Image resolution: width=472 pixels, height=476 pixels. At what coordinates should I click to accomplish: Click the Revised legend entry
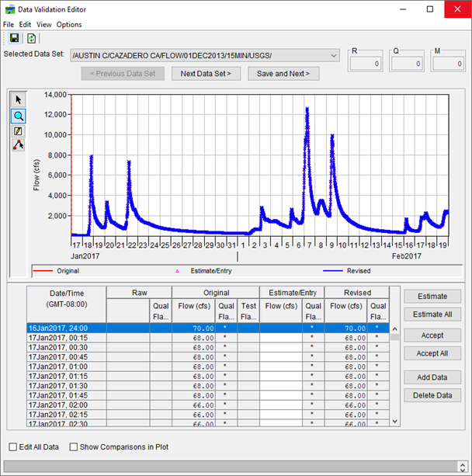[x=347, y=271]
